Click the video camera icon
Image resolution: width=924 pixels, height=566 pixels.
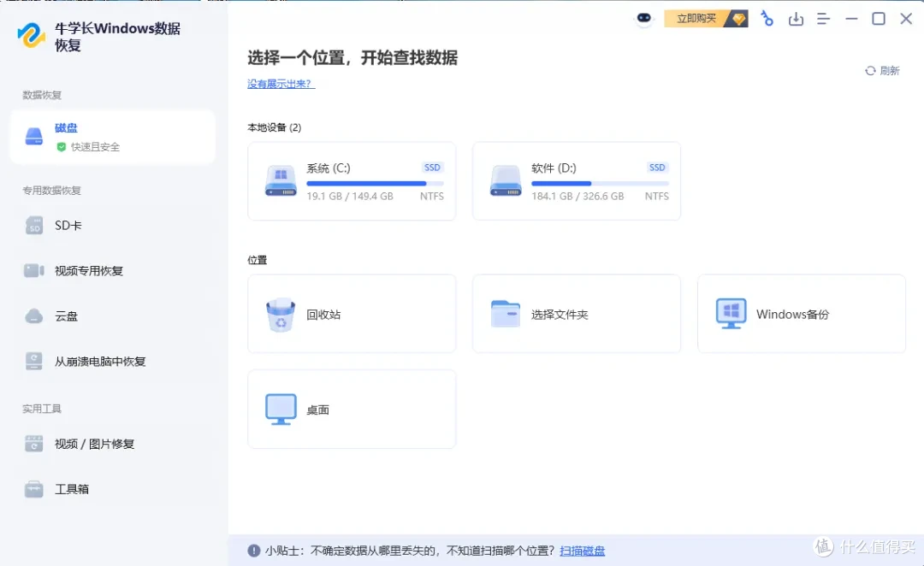[34, 271]
